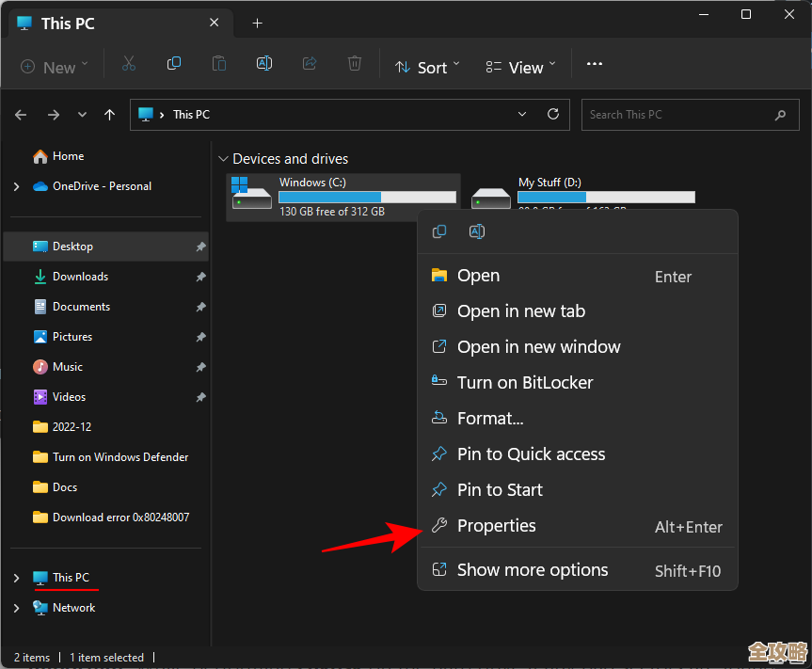Click the Share icon in toolbar
The height and width of the screenshot is (669, 812).
[x=310, y=65]
